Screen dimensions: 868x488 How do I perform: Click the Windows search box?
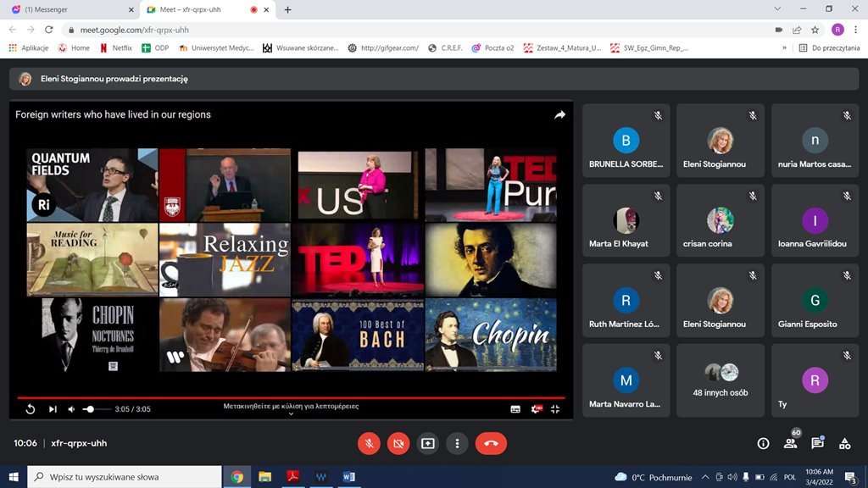pyautogui.click(x=125, y=477)
